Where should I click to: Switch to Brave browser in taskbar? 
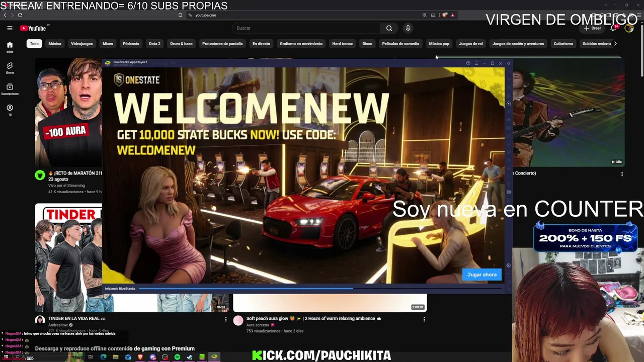point(140,357)
